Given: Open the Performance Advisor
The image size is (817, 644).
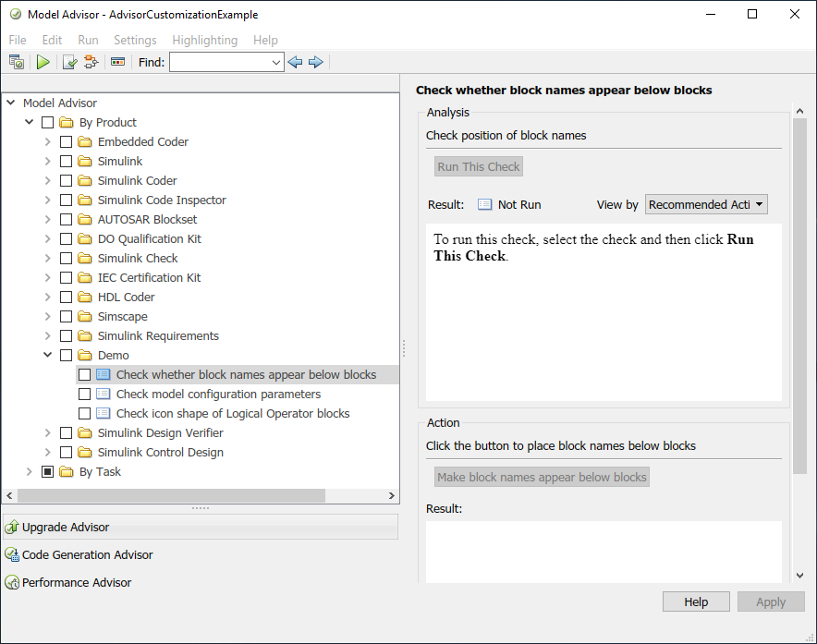Looking at the screenshot, I should 77,582.
